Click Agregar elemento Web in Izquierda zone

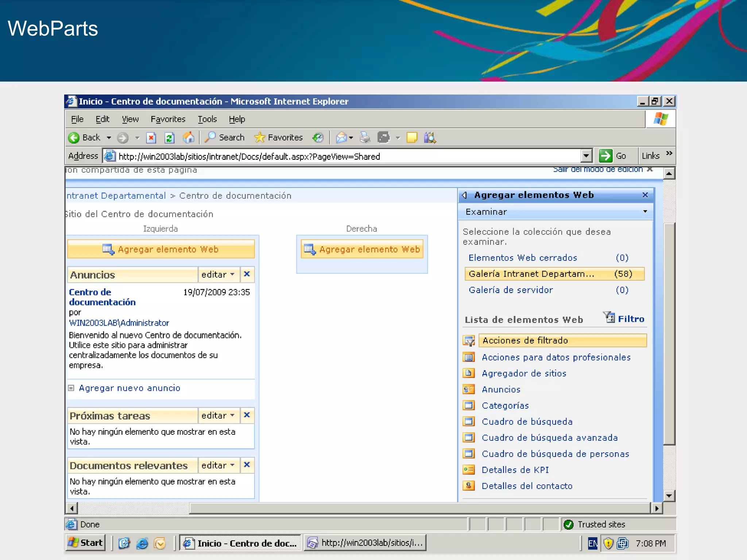(161, 249)
